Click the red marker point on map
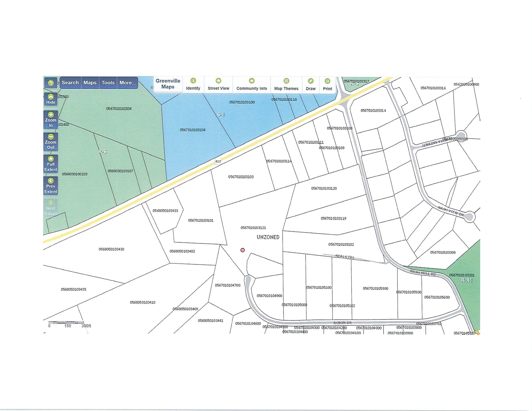Viewport: 532px width, 411px height. tap(242, 250)
